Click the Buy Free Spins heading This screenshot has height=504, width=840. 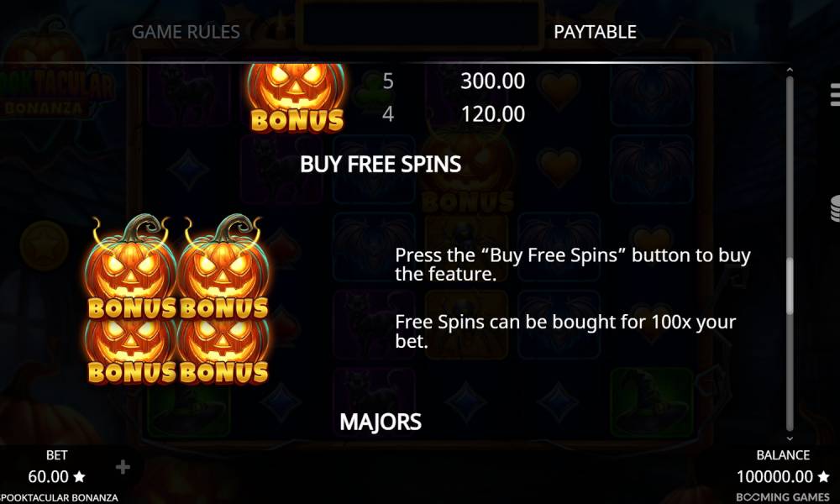381,164
